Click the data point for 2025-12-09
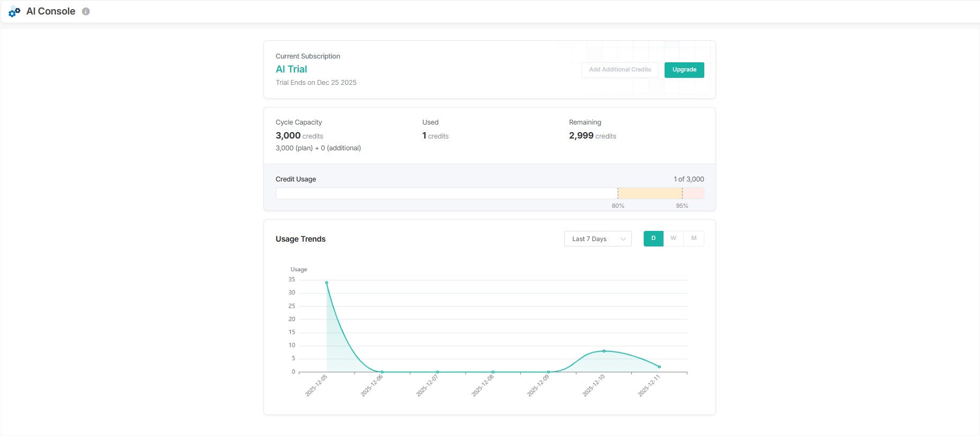 pos(548,372)
